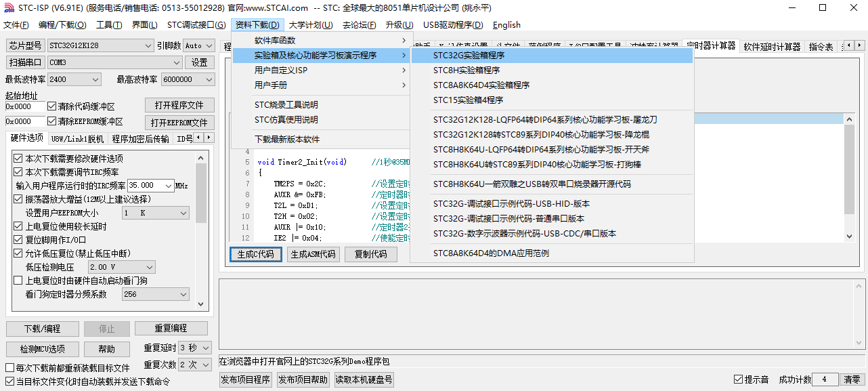Select STC32G实验箱程序 in the submenu
Viewport: 868px width, 391px height.
pos(552,56)
